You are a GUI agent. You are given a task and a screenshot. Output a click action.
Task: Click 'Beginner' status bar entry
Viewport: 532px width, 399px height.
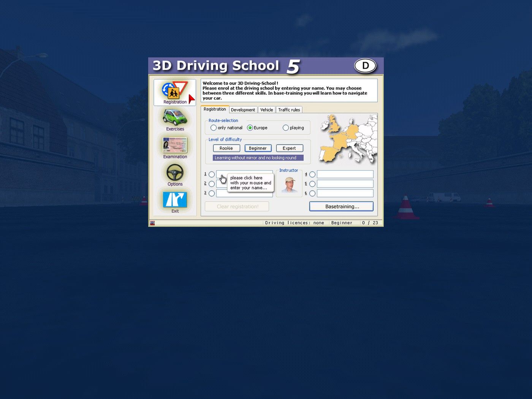point(342,223)
